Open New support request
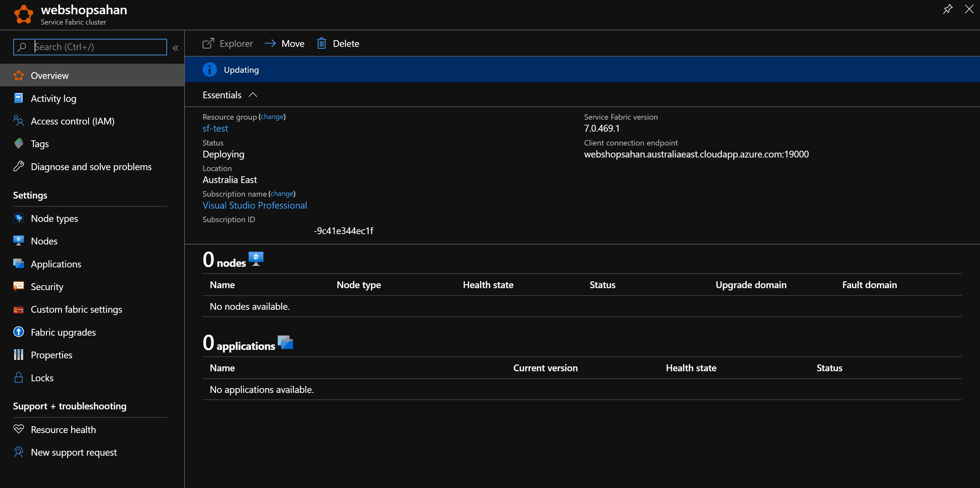980x488 pixels. coord(74,452)
